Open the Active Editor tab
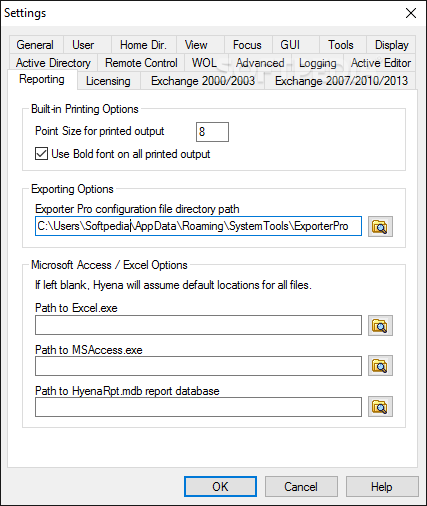 pyautogui.click(x=380, y=63)
